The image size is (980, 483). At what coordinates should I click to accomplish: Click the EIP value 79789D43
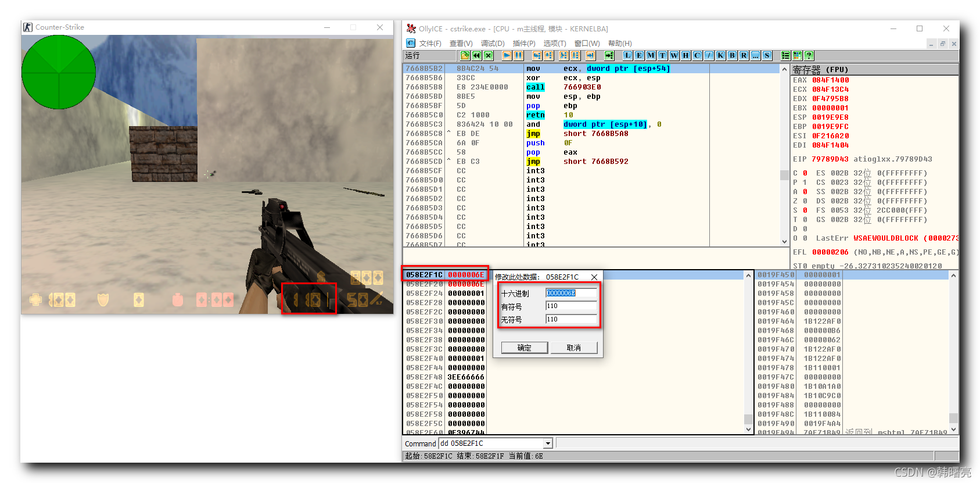[x=830, y=159]
